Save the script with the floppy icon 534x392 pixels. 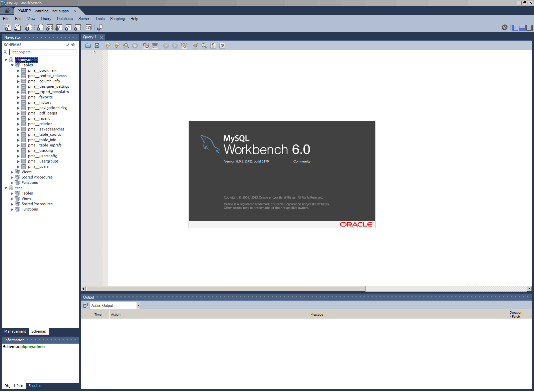pyautogui.click(x=97, y=46)
